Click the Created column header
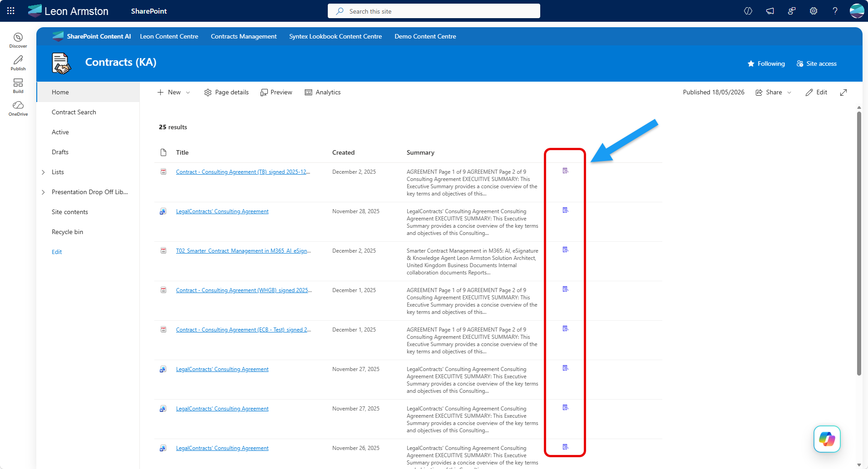This screenshot has width=868, height=469. (343, 152)
